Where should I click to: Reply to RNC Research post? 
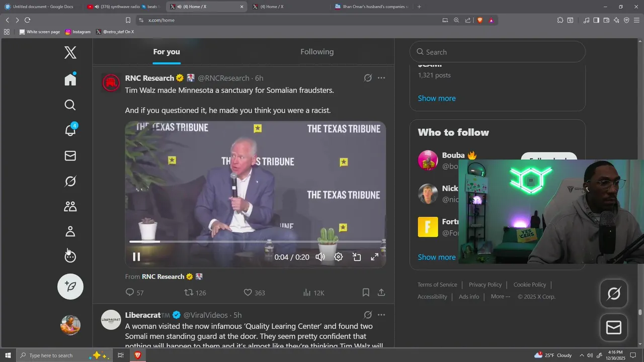coord(134,293)
